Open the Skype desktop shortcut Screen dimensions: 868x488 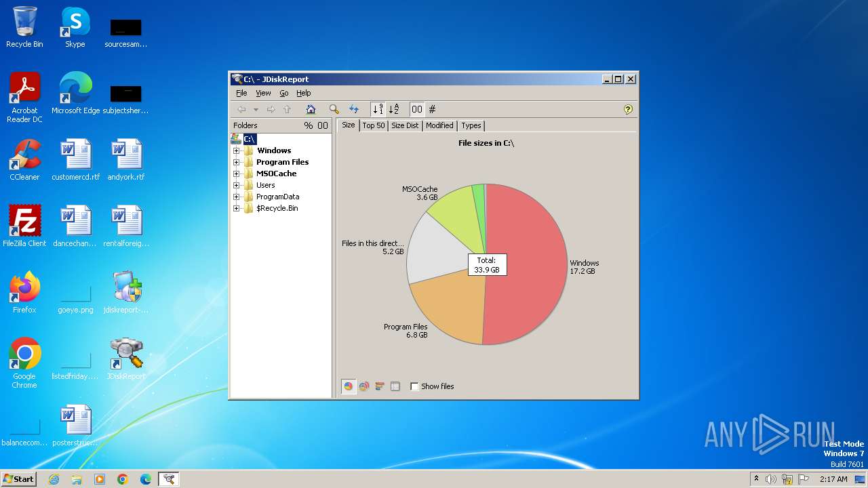point(75,27)
